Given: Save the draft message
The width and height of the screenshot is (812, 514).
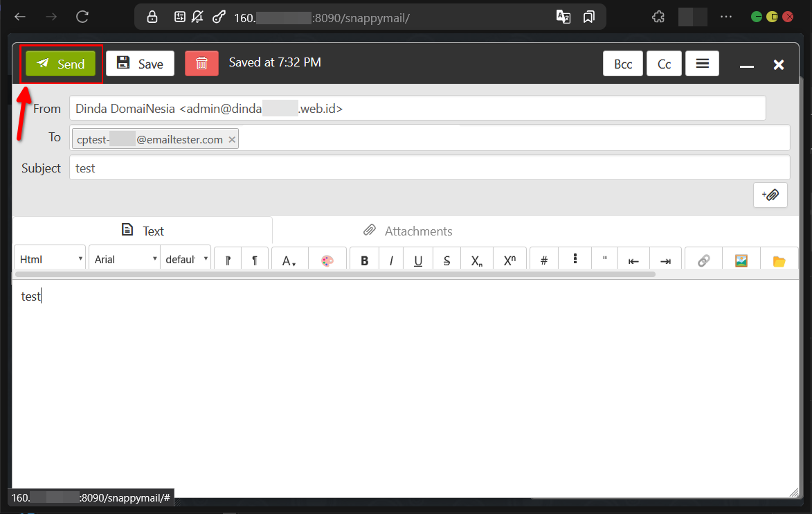Looking at the screenshot, I should point(140,64).
